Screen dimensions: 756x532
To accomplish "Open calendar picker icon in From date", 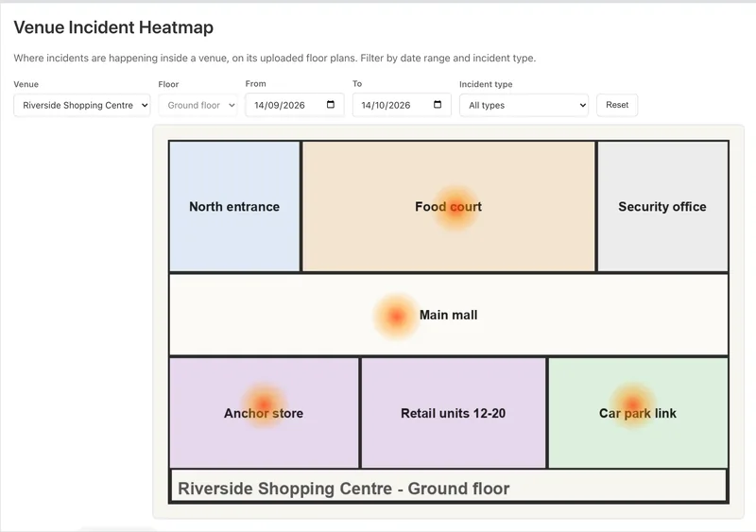I will click(330, 105).
